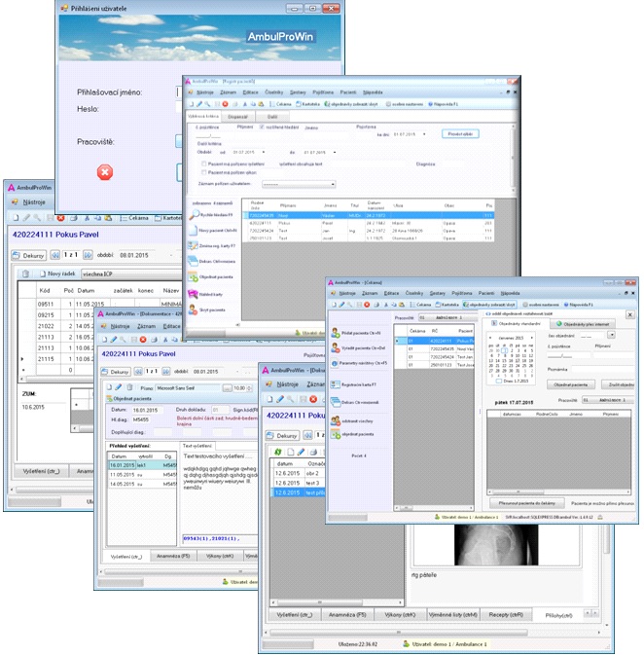
Task: Click Skrýt pacienta icon in Registr sidebar
Action: pos(193,309)
